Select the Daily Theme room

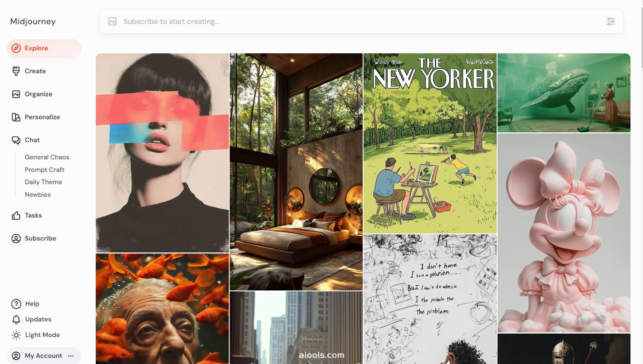point(43,182)
